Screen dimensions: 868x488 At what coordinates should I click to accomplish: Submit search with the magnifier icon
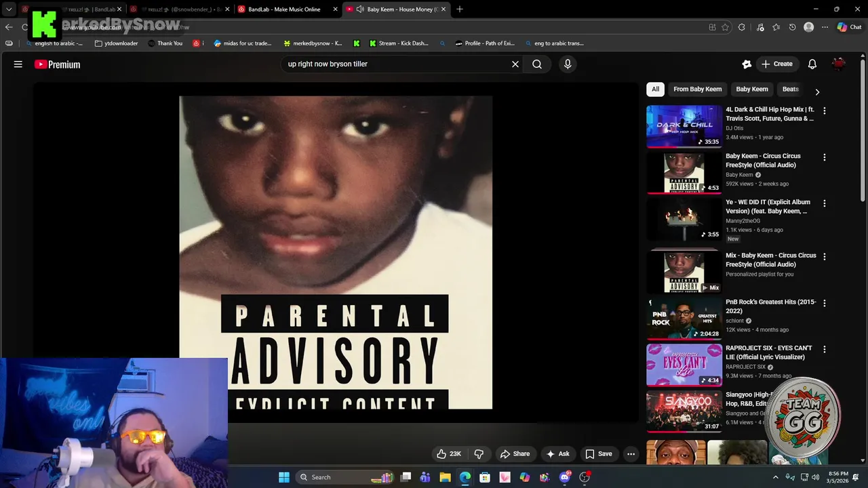(537, 64)
